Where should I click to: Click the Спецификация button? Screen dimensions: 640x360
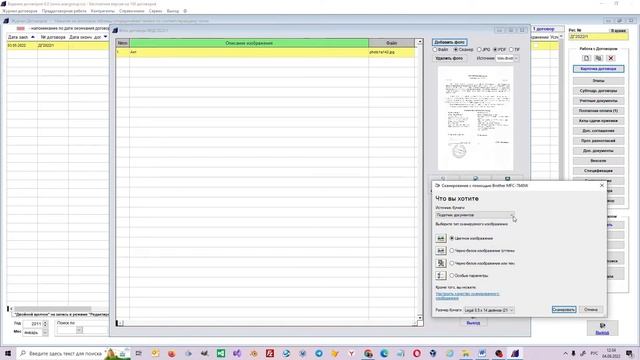tap(598, 171)
